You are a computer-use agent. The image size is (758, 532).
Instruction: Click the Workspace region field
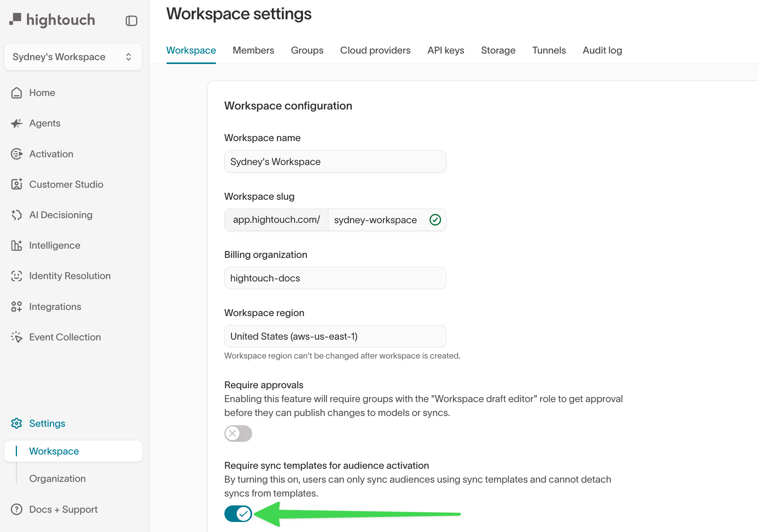pyautogui.click(x=335, y=336)
